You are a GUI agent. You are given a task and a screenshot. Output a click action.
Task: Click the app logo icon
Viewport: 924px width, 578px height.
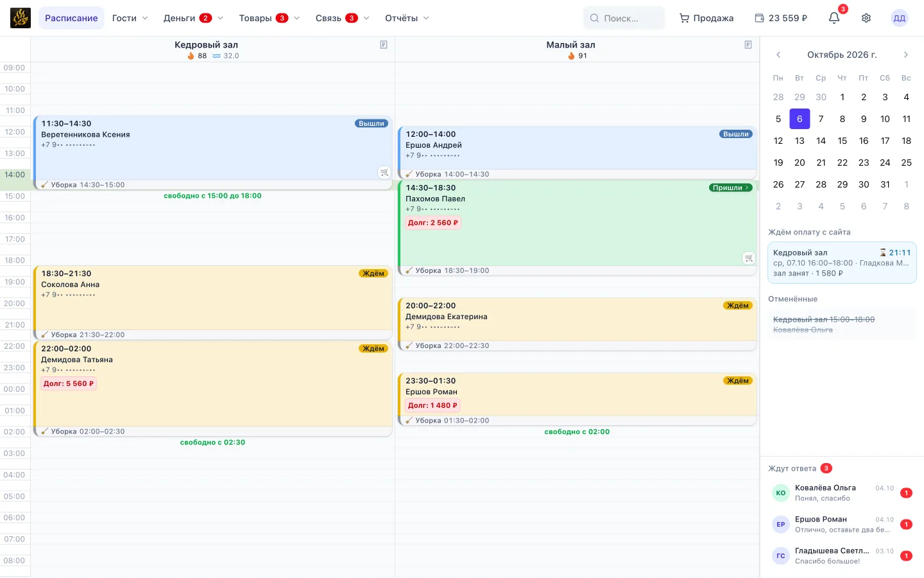click(x=21, y=18)
